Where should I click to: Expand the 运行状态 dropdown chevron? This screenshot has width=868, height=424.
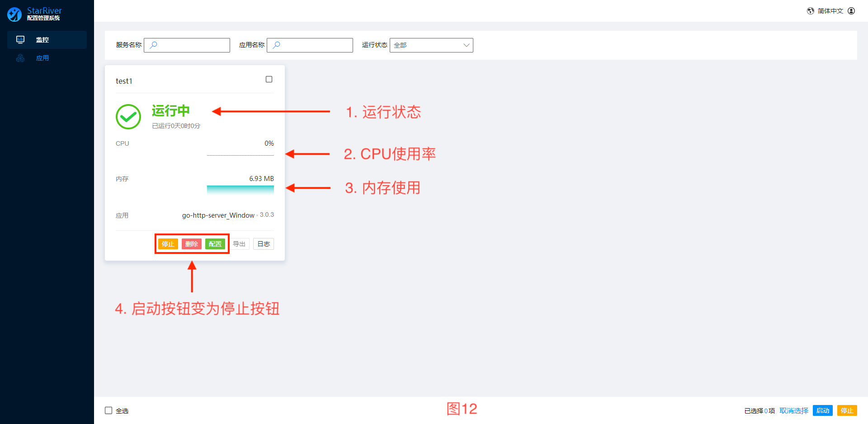point(466,45)
